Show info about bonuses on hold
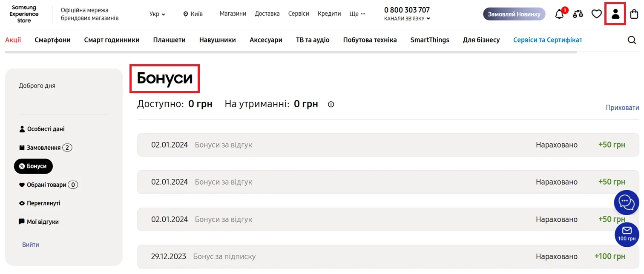This screenshot has height=274, width=644. pyautogui.click(x=331, y=104)
